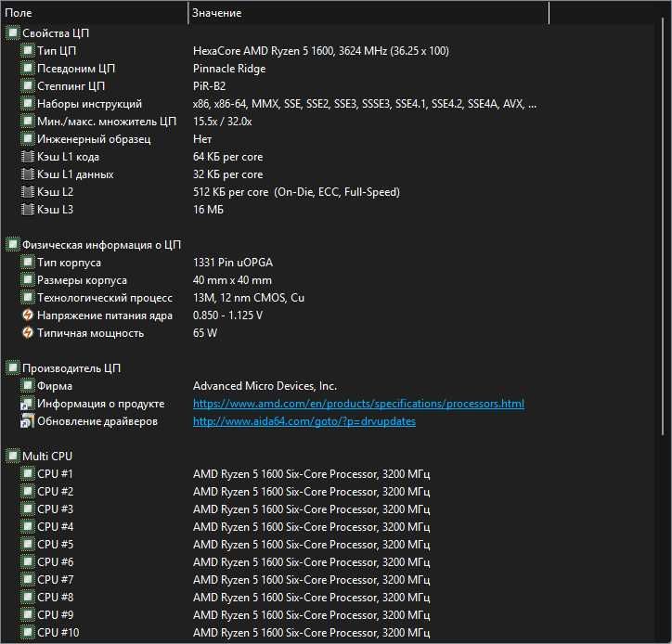Click the icon beside Псевдоним ЦП
Screen dimensions: 672x644
click(27, 68)
